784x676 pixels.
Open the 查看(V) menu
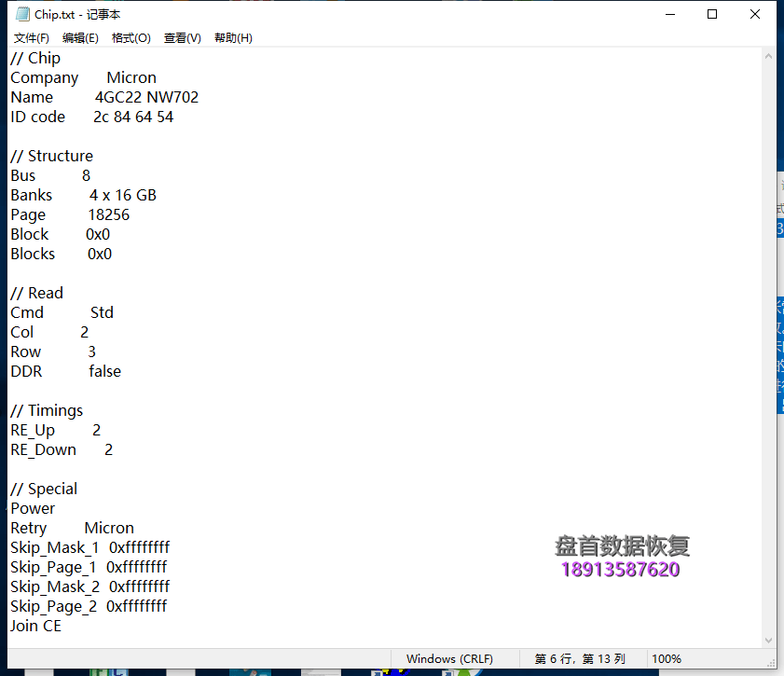click(183, 38)
